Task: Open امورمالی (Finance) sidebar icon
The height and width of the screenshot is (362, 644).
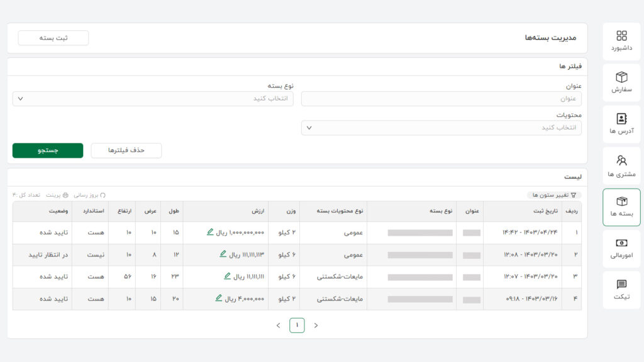Action: (621, 249)
